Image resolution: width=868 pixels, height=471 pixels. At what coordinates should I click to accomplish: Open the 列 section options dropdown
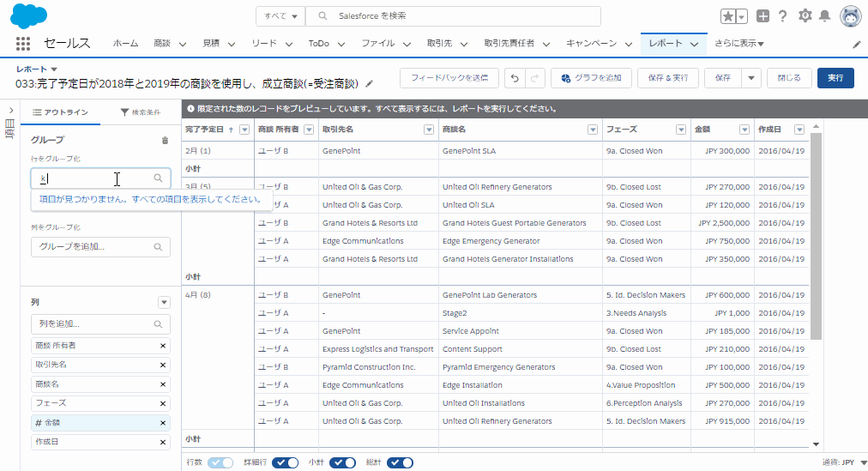coord(164,302)
